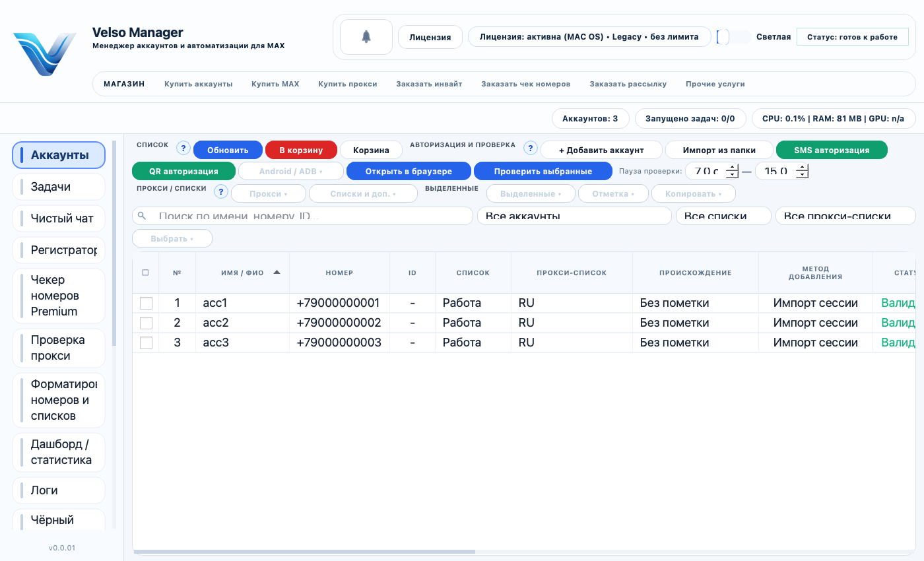Click the help icon beside ПРОКСИ / СПИСКИ
Image resolution: width=924 pixels, height=561 pixels.
point(220,191)
